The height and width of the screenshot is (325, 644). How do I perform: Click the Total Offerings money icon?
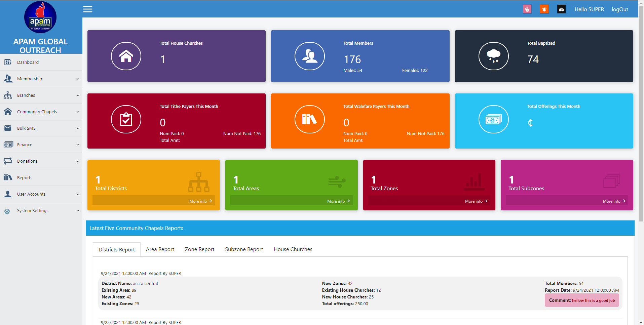pos(493,119)
